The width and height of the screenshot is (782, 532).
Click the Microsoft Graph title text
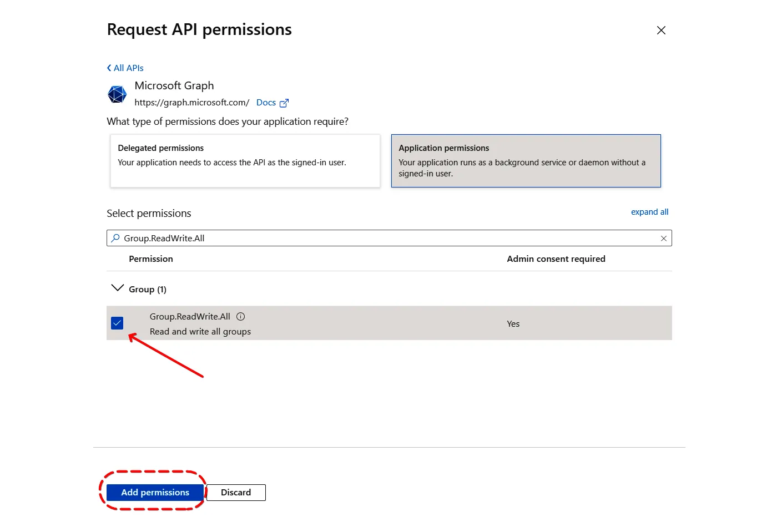coord(174,86)
